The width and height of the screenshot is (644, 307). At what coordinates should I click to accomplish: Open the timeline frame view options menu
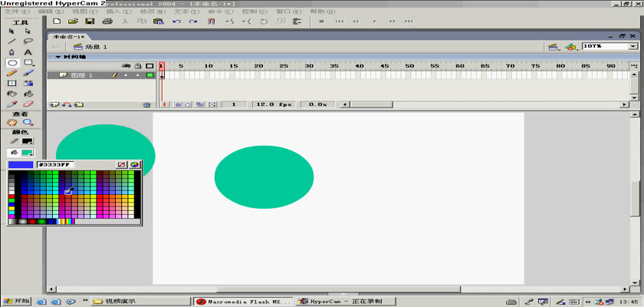[635, 66]
